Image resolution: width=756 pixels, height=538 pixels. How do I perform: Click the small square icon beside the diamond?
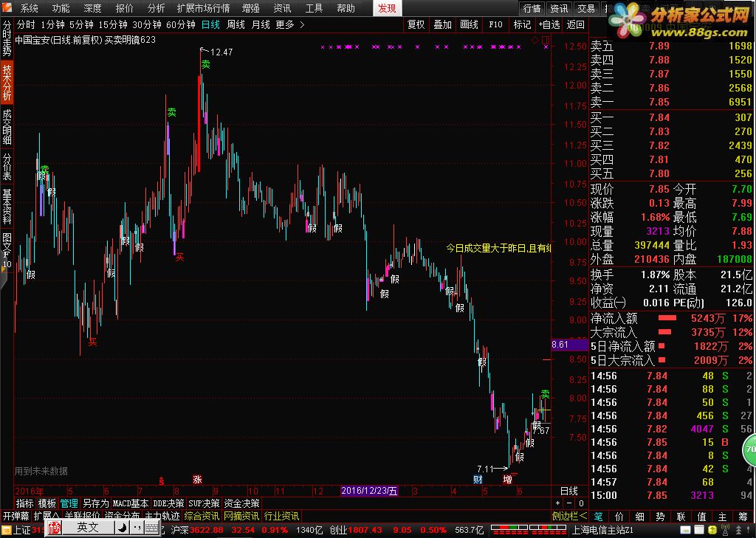click(x=546, y=40)
